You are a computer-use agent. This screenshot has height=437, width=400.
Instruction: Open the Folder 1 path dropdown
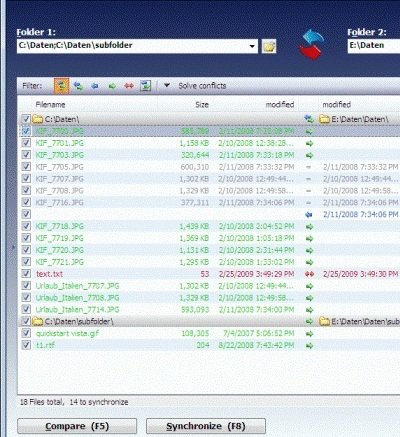(x=252, y=46)
